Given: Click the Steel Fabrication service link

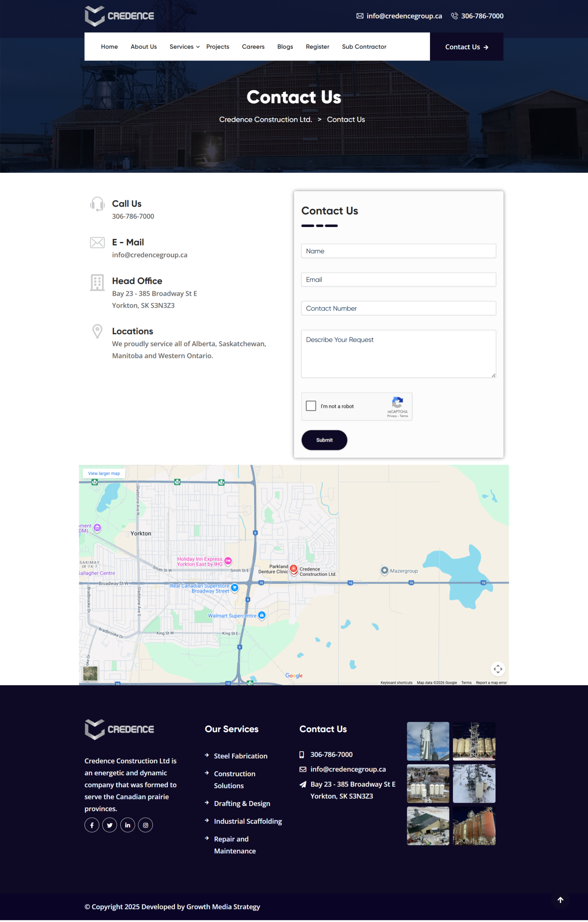Looking at the screenshot, I should pos(241,756).
